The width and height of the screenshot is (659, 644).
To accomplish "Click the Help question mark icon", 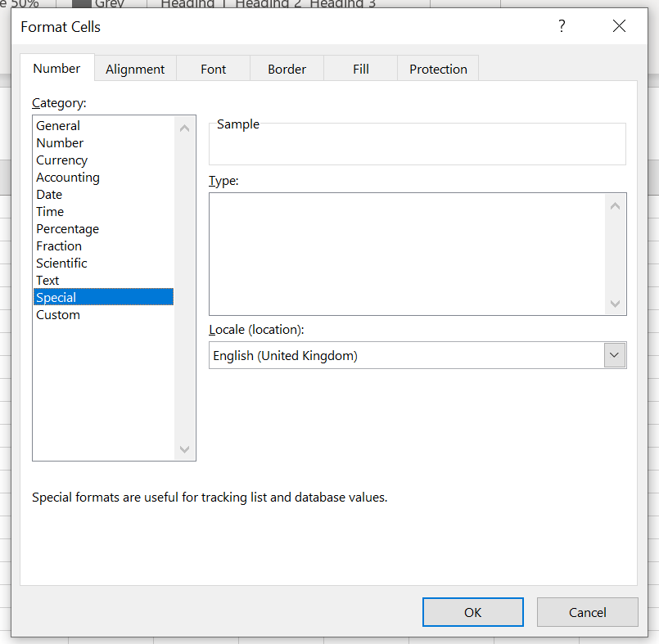I will pyautogui.click(x=562, y=26).
